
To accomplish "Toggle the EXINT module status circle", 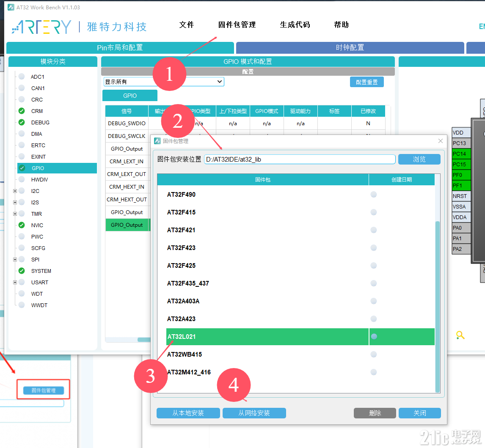I will pos(22,157).
